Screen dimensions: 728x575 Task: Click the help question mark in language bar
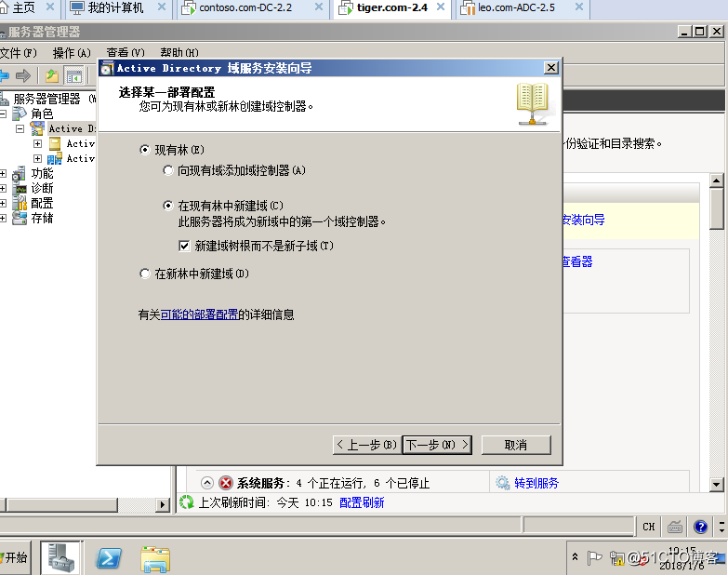pyautogui.click(x=700, y=527)
